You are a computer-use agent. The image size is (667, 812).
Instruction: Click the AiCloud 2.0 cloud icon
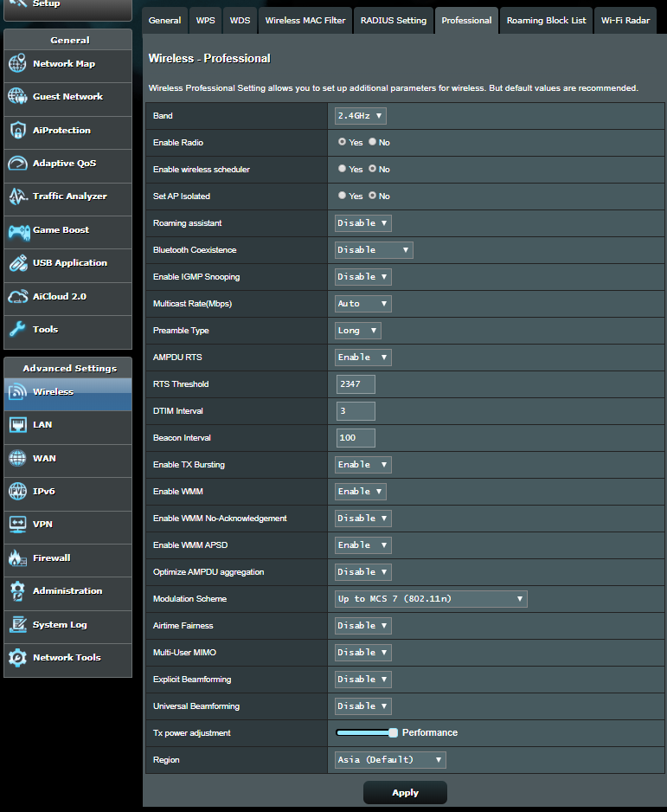pos(17,297)
